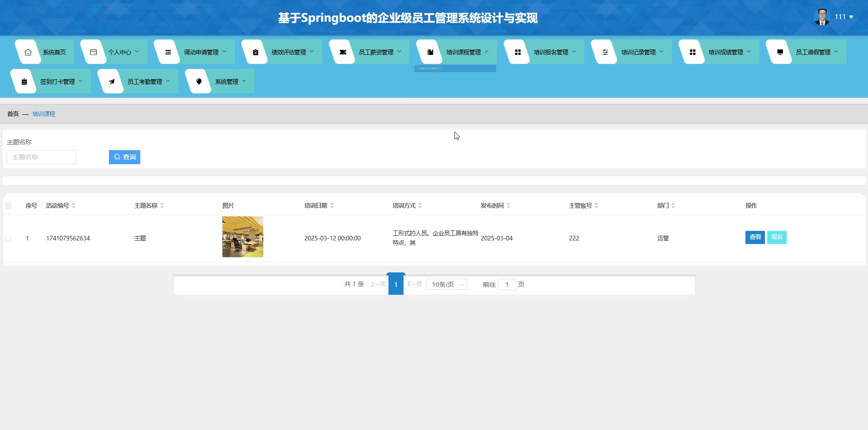Click the 查询 search button
Viewport: 868px width, 430px height.
[x=124, y=157]
